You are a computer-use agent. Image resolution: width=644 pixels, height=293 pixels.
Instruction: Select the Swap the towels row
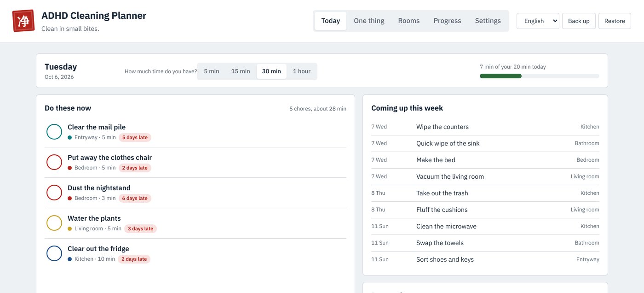point(485,243)
